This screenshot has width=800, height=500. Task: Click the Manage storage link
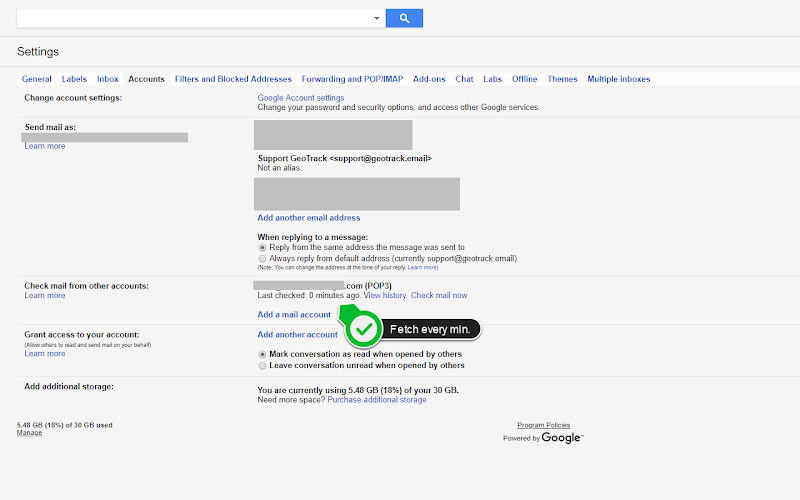(x=29, y=433)
